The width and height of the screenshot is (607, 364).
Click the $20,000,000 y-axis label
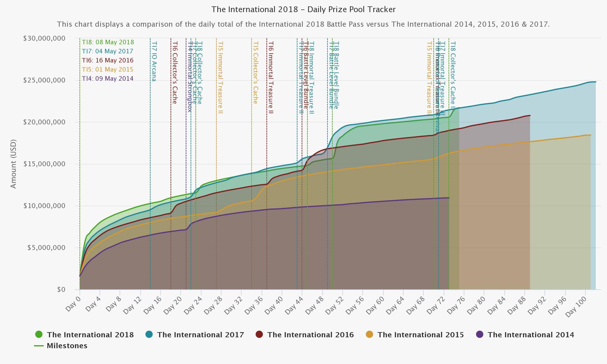[x=44, y=122]
